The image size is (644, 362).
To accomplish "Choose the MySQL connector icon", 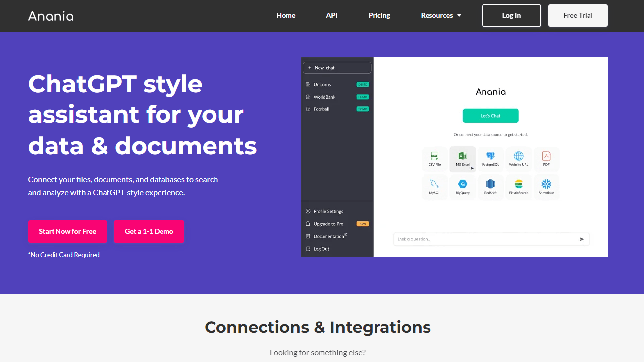I will click(434, 185).
